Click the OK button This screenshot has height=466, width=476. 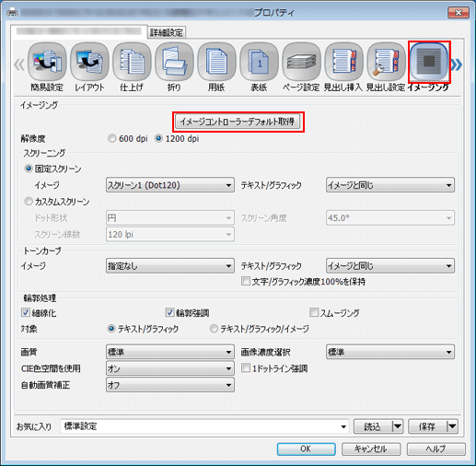[x=306, y=449]
